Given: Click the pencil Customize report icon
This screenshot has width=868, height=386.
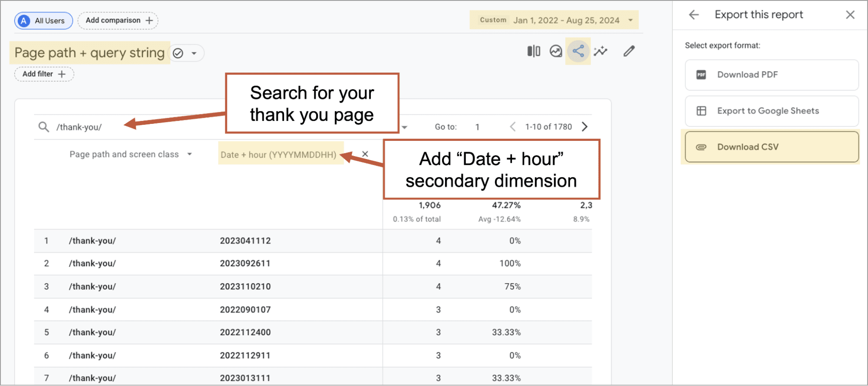Looking at the screenshot, I should pyautogui.click(x=629, y=51).
